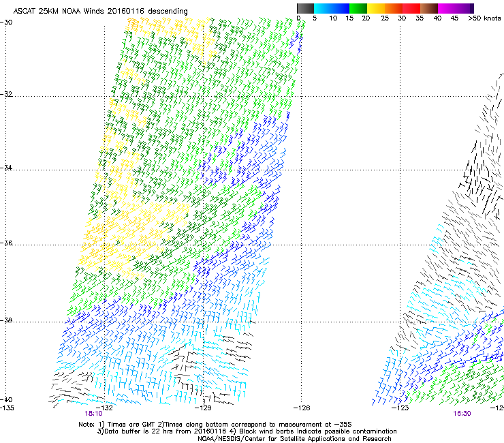Viewport: 504px width, 443px height.
Task: Click the purple '18:30' time label
Action: click(462, 414)
